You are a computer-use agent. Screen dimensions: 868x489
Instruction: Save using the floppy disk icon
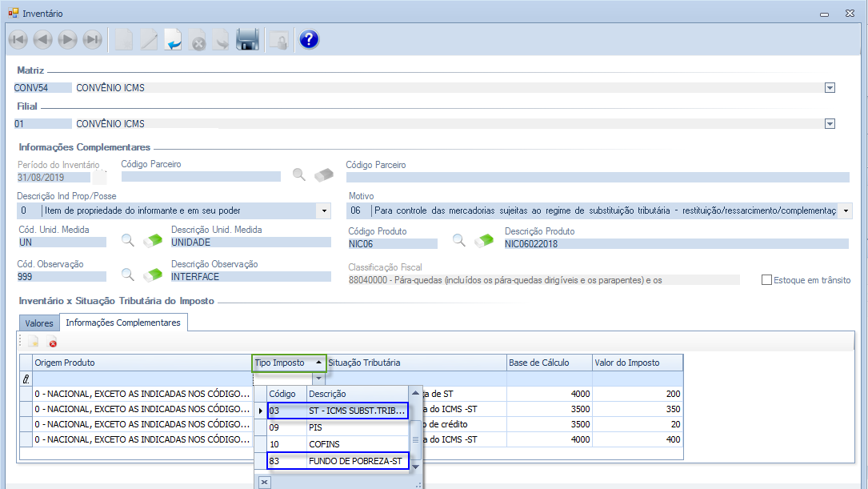[x=247, y=39]
